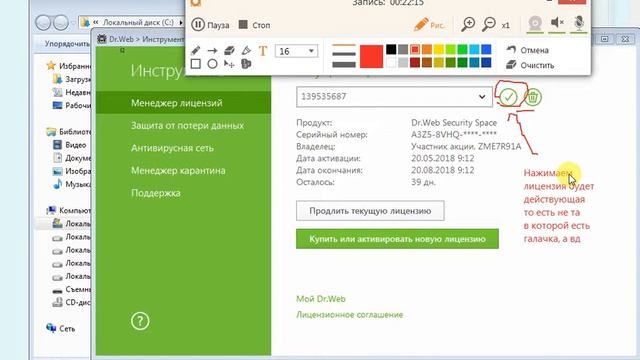Select Компьютер in Explorer tree

[68, 210]
